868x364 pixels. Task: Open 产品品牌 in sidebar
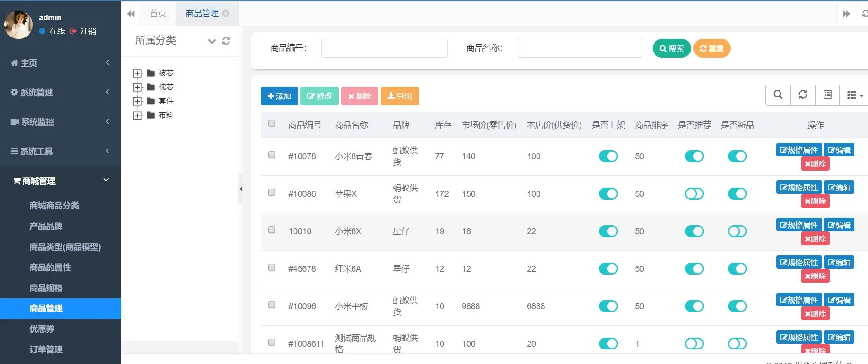(46, 226)
